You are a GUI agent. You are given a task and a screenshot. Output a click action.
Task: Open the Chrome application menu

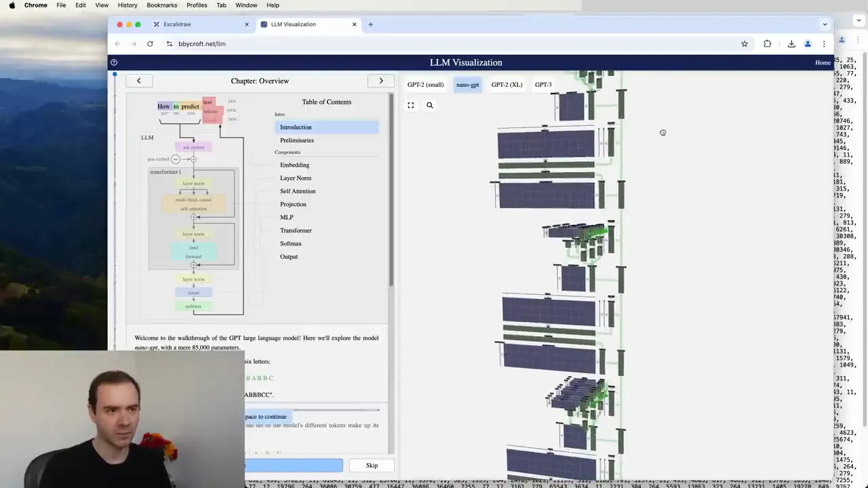36,5
